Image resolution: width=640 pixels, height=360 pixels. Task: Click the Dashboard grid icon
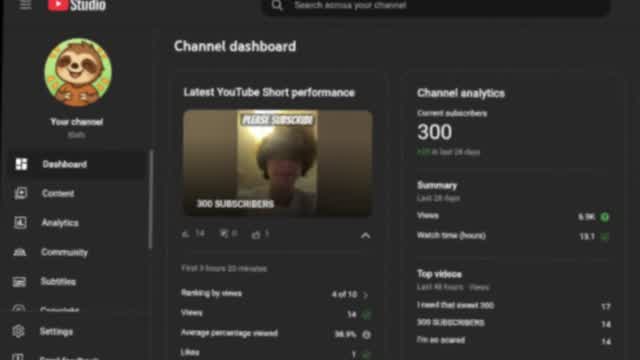(21, 164)
